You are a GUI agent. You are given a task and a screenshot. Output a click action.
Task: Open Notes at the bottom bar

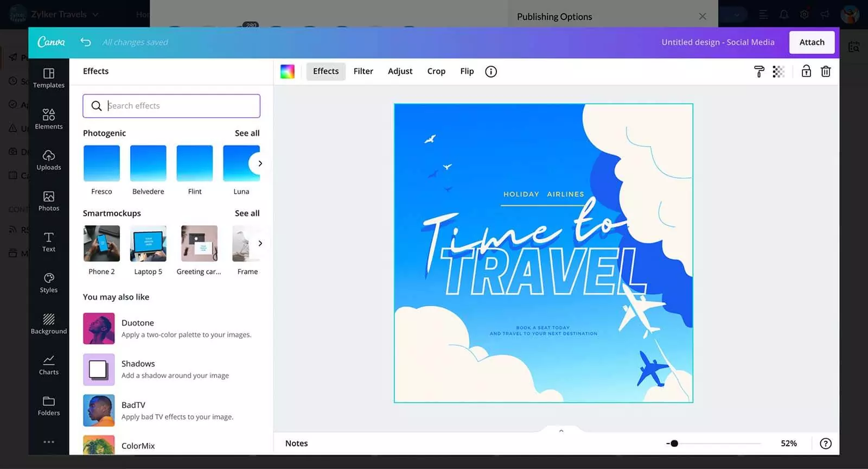tap(296, 443)
